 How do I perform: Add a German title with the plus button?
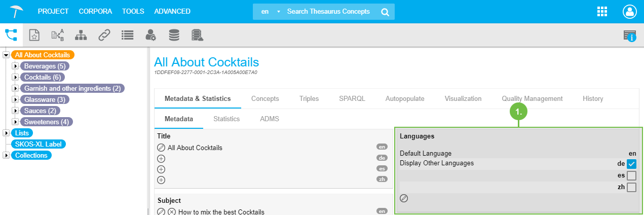161,159
